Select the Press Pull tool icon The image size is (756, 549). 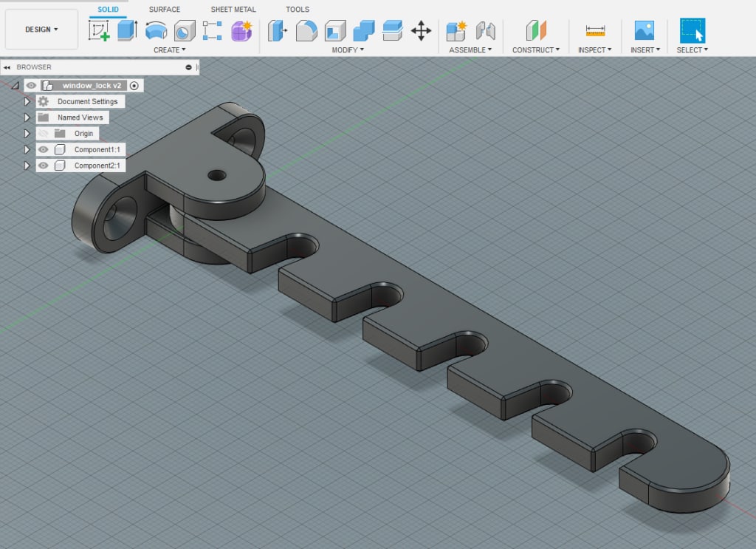tap(278, 30)
